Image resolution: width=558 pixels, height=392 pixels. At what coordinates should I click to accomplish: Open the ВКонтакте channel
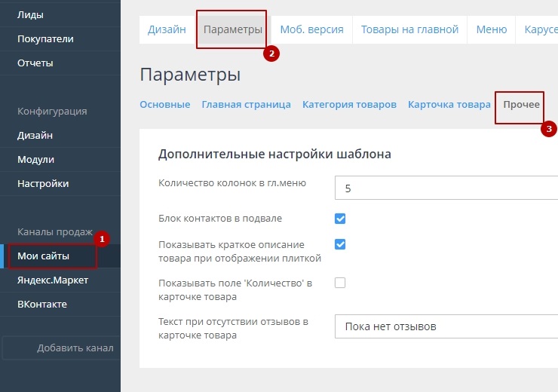point(42,304)
